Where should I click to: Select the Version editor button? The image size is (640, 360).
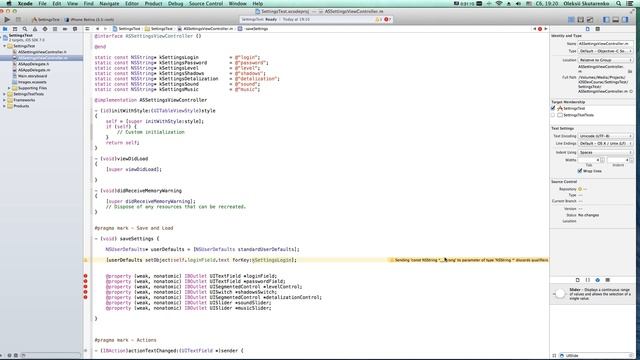click(x=590, y=20)
